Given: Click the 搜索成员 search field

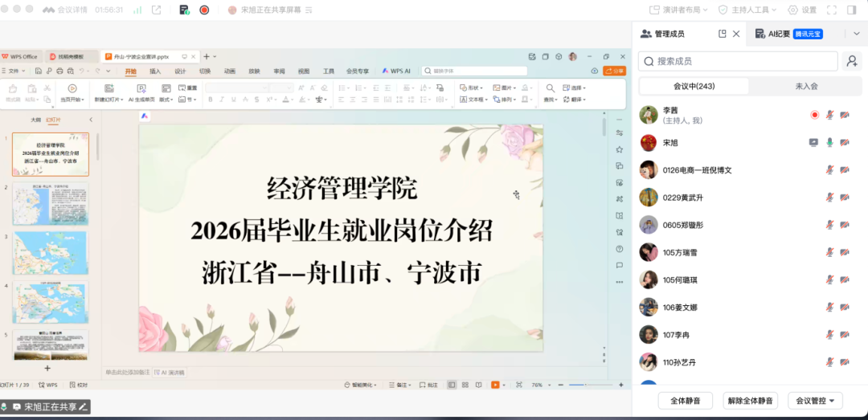Looking at the screenshot, I should tap(739, 61).
